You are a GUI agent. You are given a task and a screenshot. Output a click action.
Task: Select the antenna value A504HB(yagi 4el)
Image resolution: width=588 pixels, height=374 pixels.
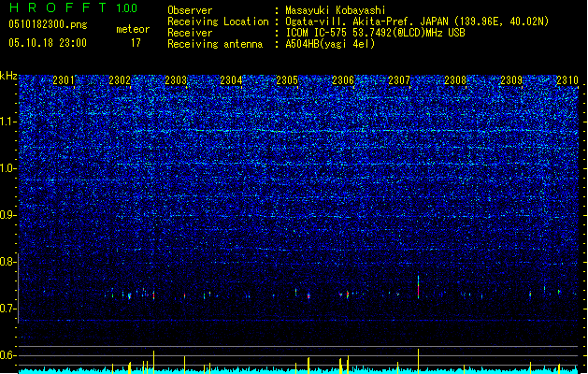pos(330,44)
